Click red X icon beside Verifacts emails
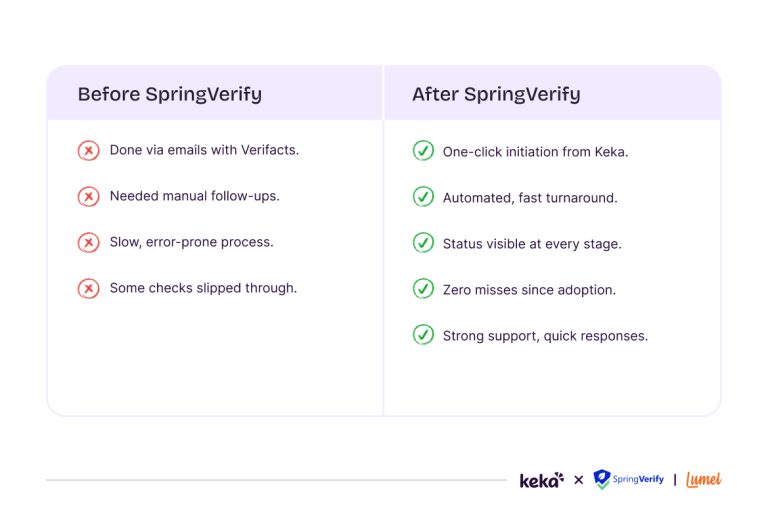This screenshot has width=768, height=529. click(x=88, y=151)
